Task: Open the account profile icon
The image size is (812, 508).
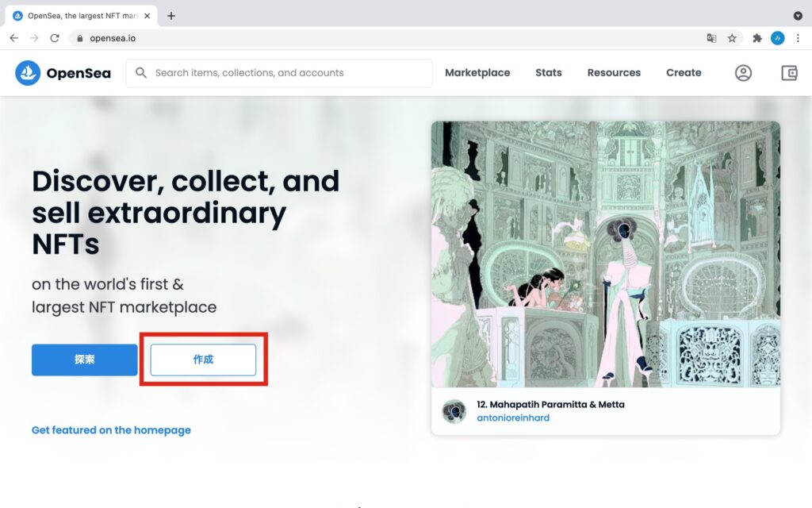Action: (743, 73)
